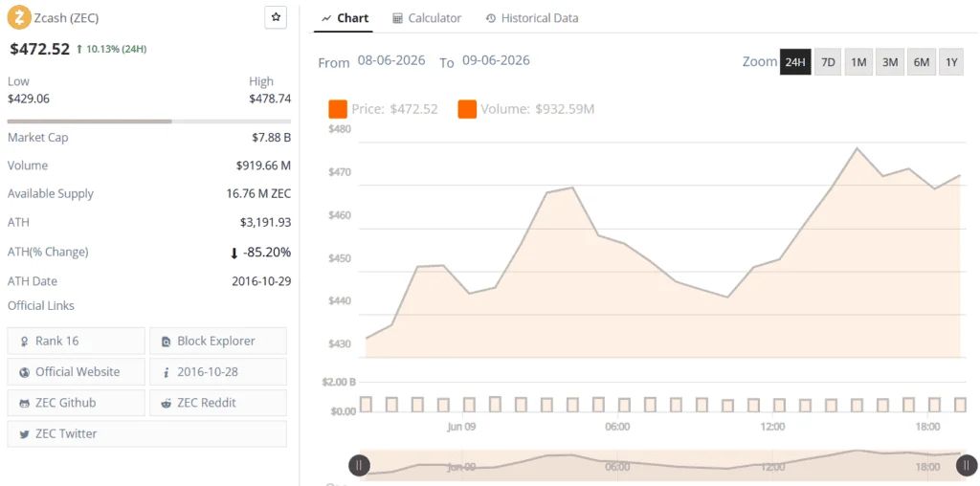Image resolution: width=980 pixels, height=486 pixels.
Task: Click the Zcash (ZEC) title text
Action: [x=66, y=17]
